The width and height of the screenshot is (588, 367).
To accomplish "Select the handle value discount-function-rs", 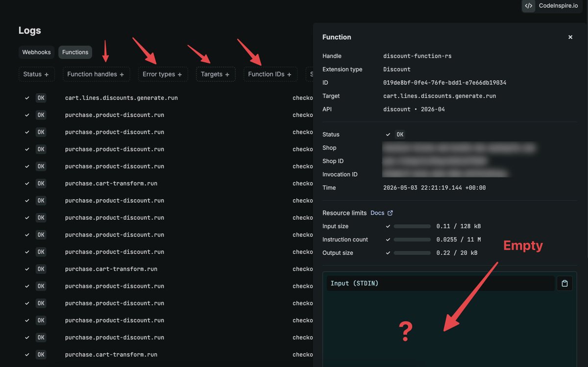I will click(x=417, y=56).
